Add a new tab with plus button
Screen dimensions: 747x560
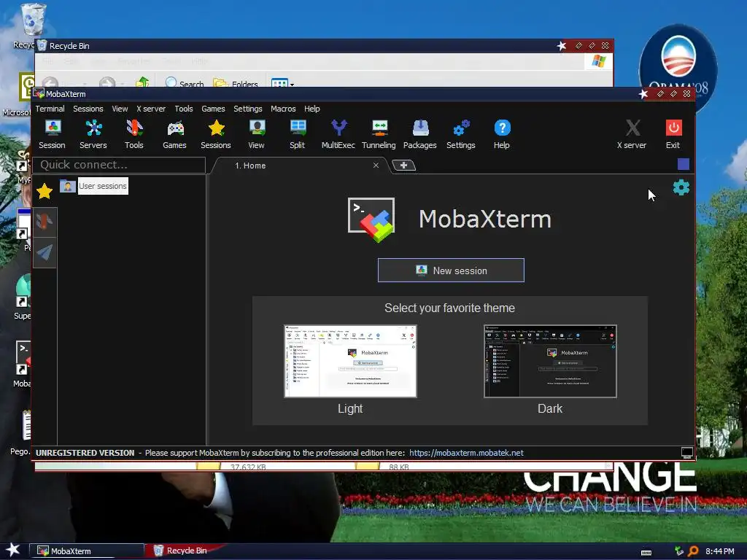403,166
